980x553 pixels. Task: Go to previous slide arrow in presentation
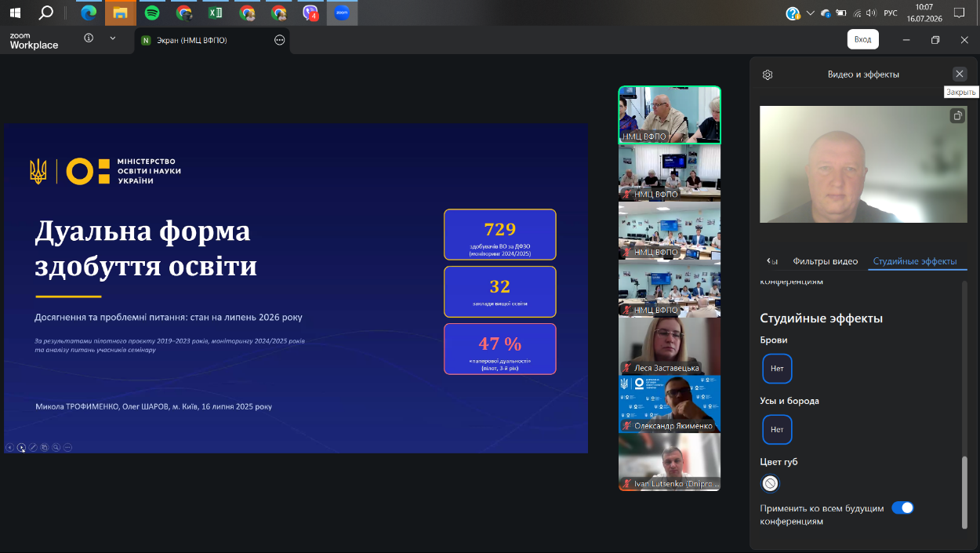click(9, 447)
